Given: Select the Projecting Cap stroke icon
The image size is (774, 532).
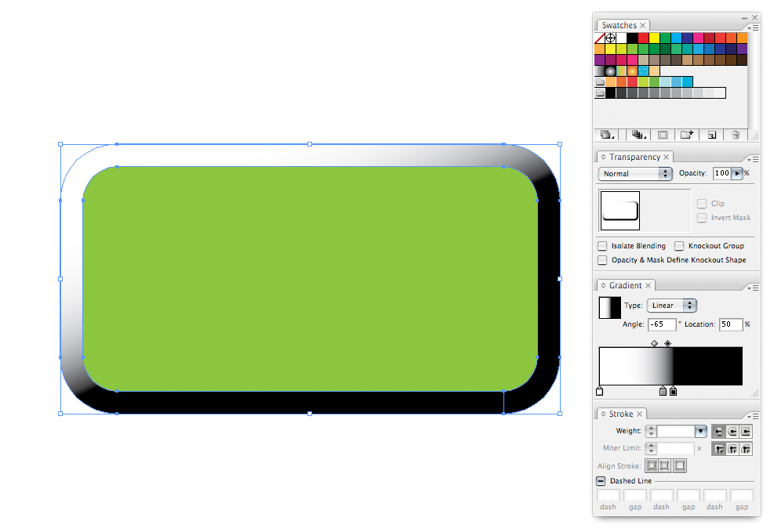Looking at the screenshot, I should pyautogui.click(x=746, y=432).
